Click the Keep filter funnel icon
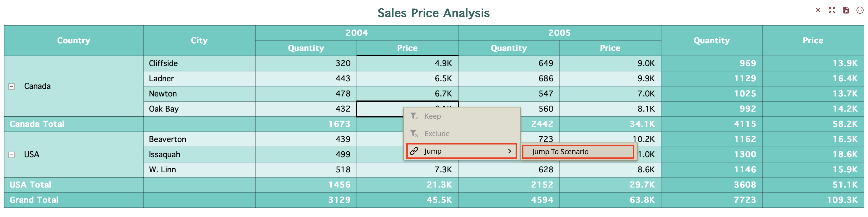868x217 pixels. (414, 116)
